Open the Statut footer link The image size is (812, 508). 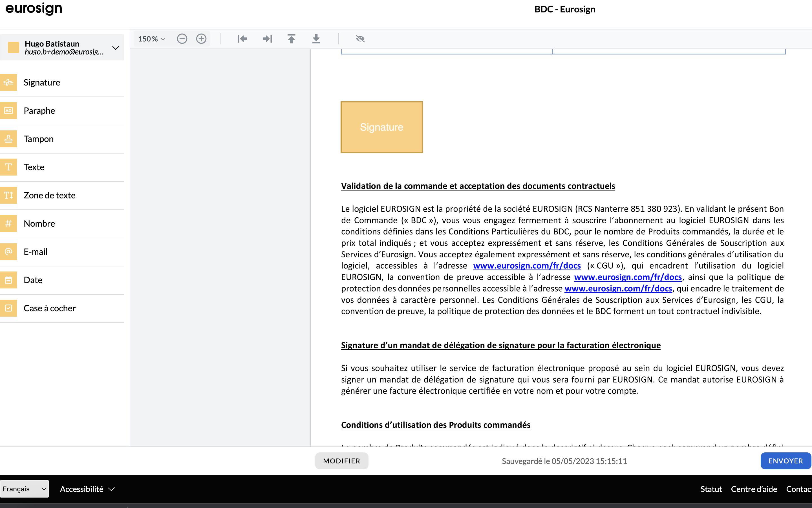coord(711,489)
